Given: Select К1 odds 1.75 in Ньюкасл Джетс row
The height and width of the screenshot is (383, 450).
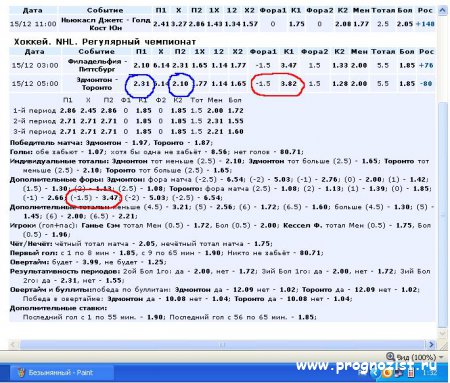Looking at the screenshot, I should tap(296, 24).
